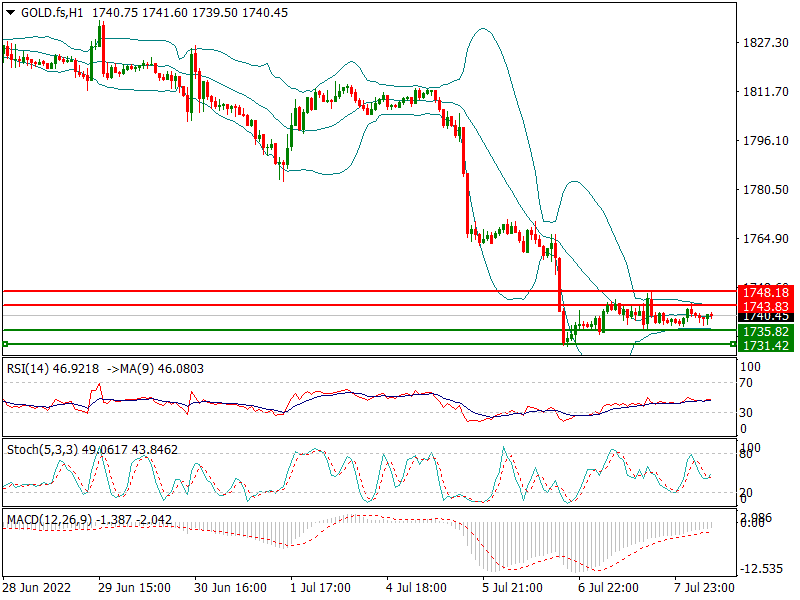Click the ->MA(9) 46.0803 value text
The height and width of the screenshot is (600, 800).
click(x=156, y=369)
